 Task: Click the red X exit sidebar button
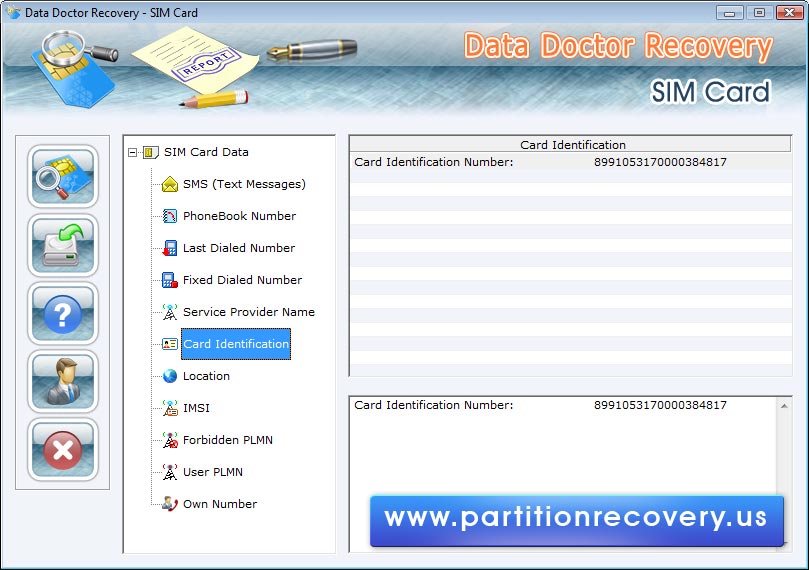(x=62, y=450)
